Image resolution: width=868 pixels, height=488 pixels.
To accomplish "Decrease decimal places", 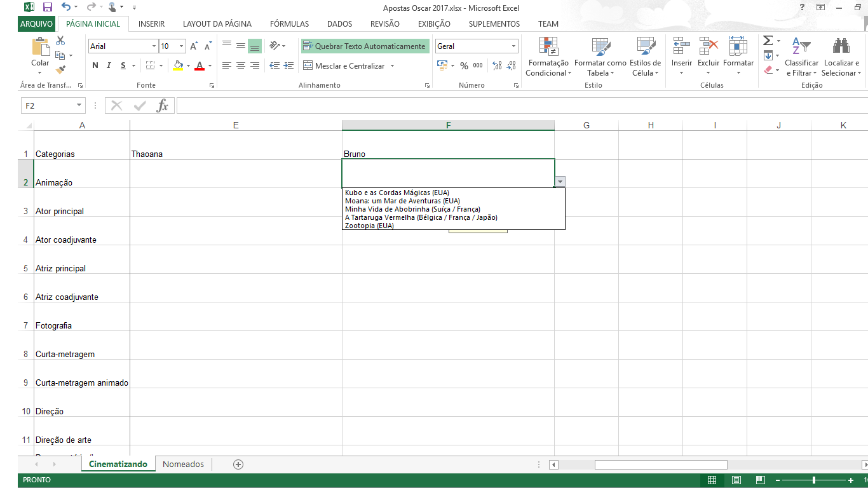I will click(x=511, y=65).
